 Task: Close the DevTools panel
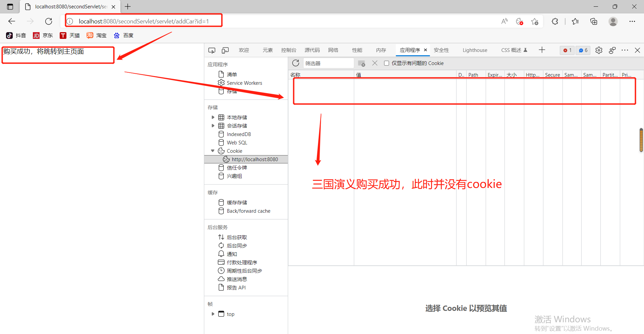[638, 50]
